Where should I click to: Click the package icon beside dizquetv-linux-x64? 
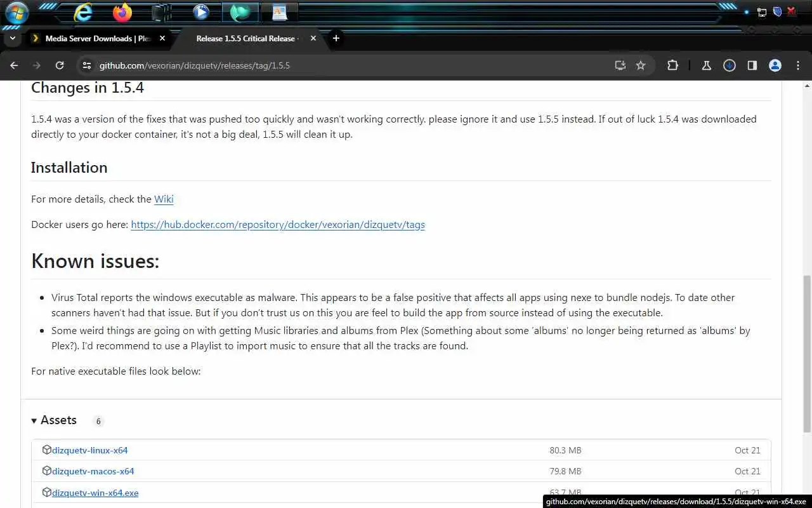pos(46,450)
